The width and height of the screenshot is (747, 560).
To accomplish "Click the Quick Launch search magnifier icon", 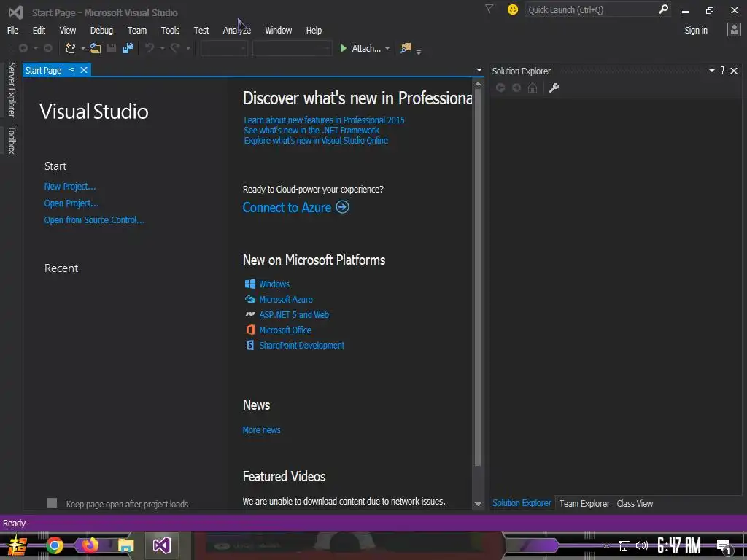I will click(x=663, y=9).
